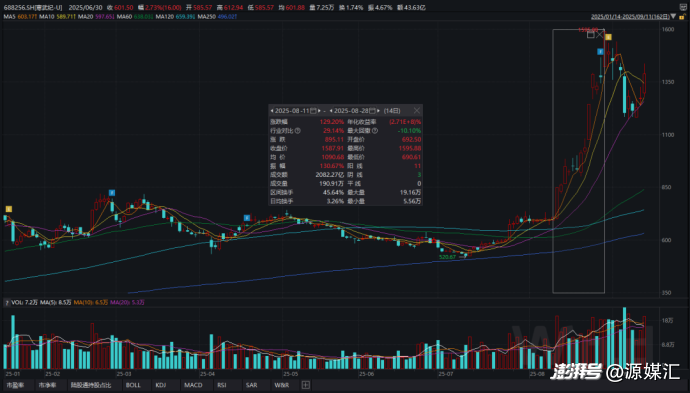Step the start date 2025-08-11 forward
Viewport: 690px width, 393px height.
(319, 111)
